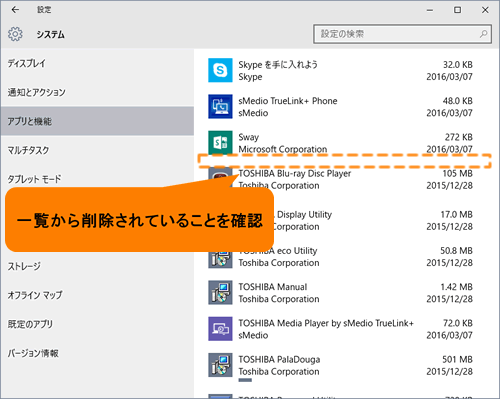Viewport: 500px width, 399px height.
Task: Click the 32.0 KB size value
Action: click(x=457, y=64)
